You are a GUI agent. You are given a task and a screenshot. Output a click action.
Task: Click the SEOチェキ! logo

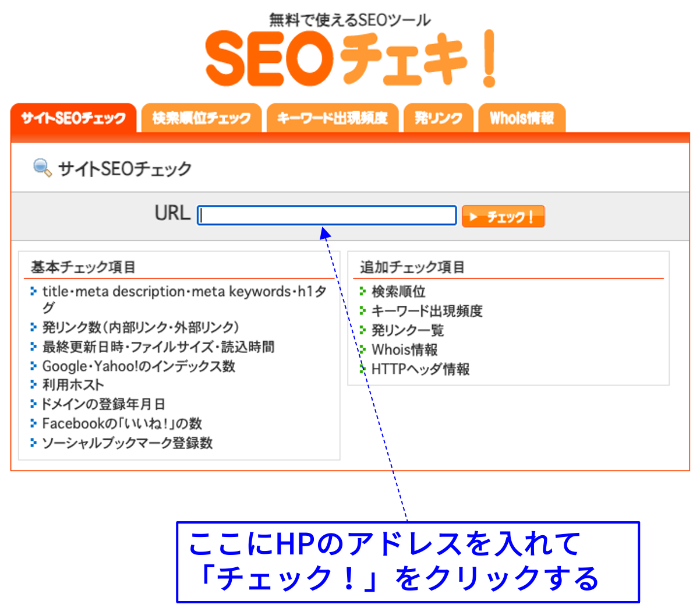coord(351,58)
